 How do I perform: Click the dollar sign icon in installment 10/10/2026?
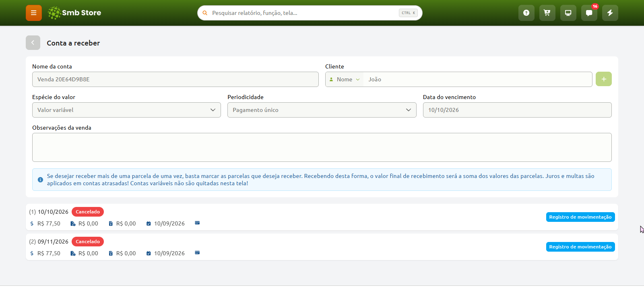[x=32, y=223]
